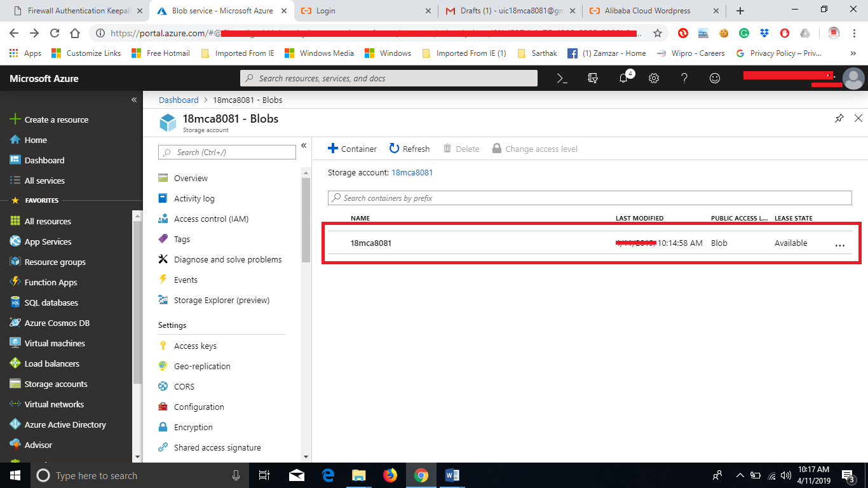This screenshot has width=868, height=488.
Task: Sort containers by LAST MODIFIED column
Action: [x=639, y=218]
